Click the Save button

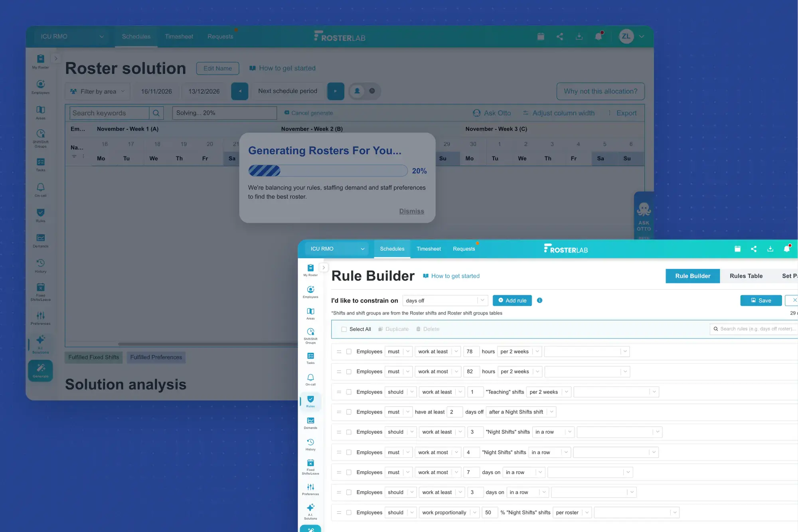[x=761, y=301]
